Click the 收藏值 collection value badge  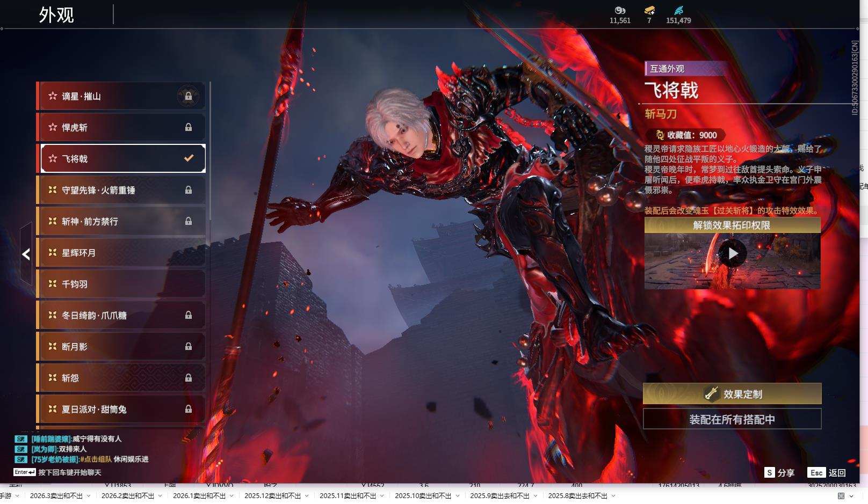coord(686,135)
